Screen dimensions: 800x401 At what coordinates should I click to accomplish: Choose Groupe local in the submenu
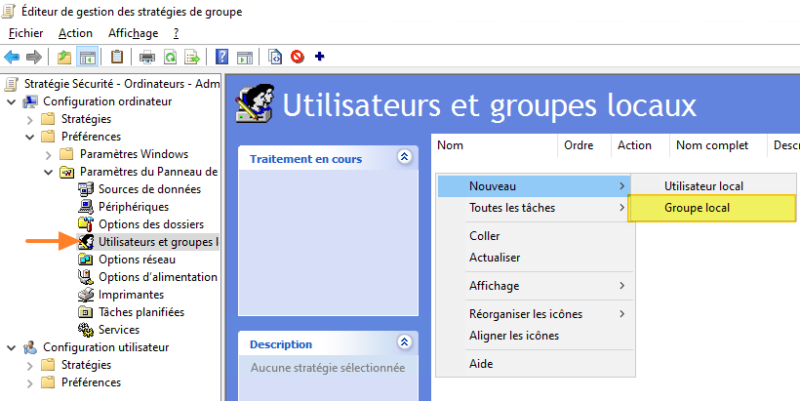[712, 208]
